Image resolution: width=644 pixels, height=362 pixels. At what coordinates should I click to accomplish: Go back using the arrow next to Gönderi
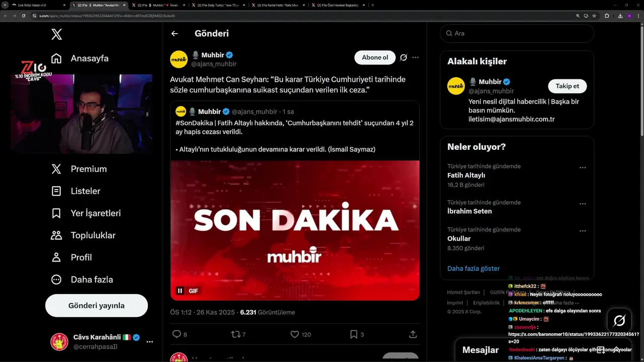(175, 34)
